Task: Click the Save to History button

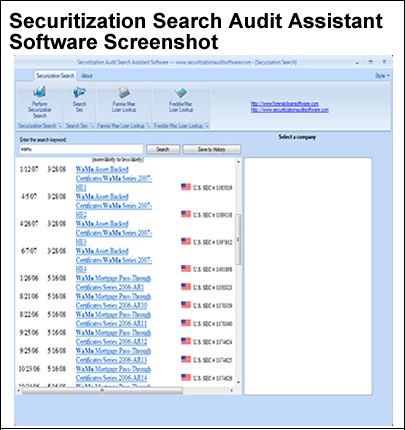Action: pos(212,149)
